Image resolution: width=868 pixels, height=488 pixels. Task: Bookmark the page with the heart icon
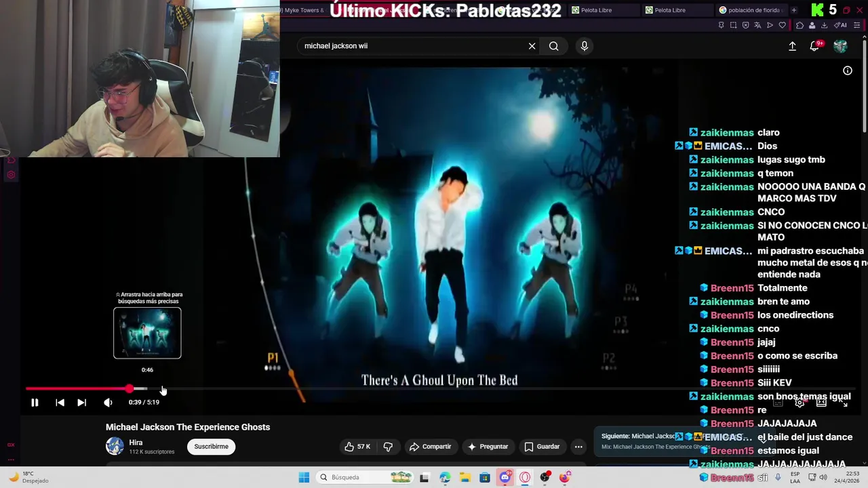(x=782, y=25)
